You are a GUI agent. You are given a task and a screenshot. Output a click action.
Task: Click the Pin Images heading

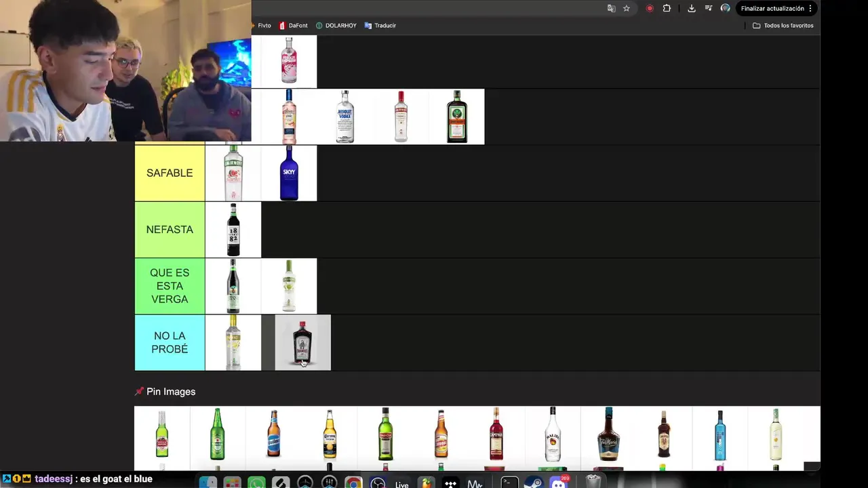165,392
